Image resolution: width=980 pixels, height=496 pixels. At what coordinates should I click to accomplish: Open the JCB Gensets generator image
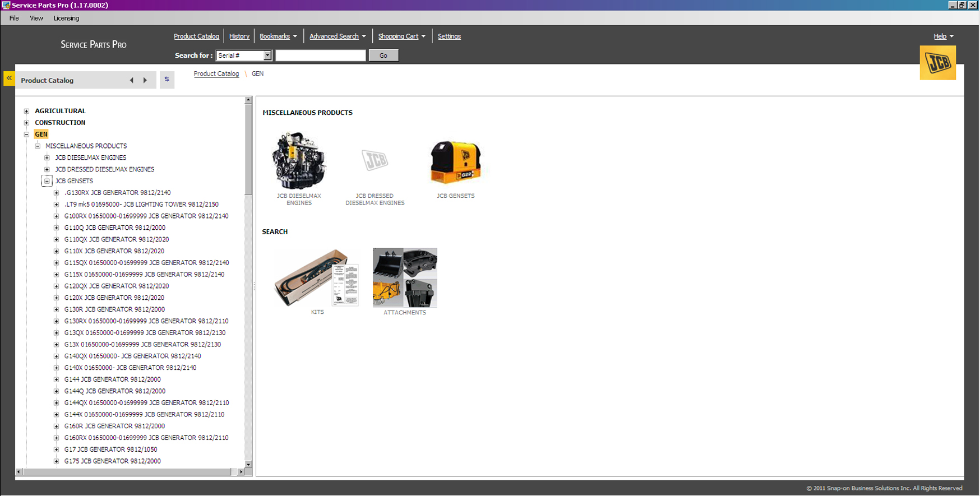[455, 162]
